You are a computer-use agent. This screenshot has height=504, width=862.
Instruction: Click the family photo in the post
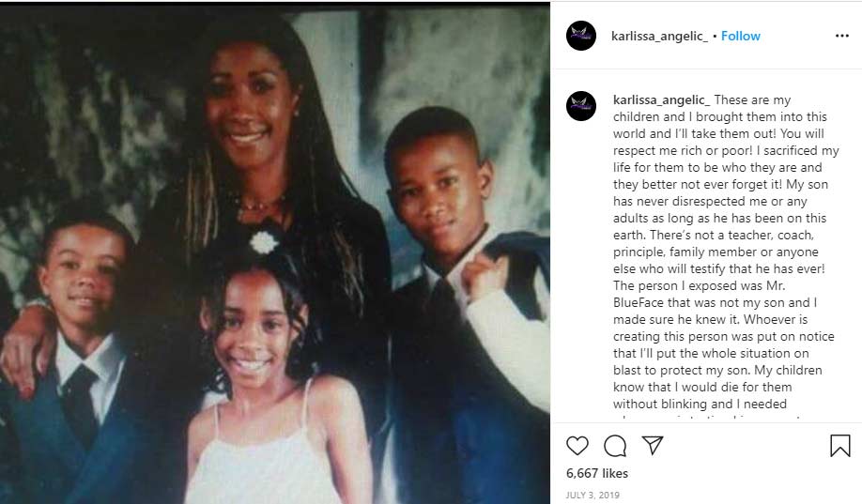coord(275,252)
